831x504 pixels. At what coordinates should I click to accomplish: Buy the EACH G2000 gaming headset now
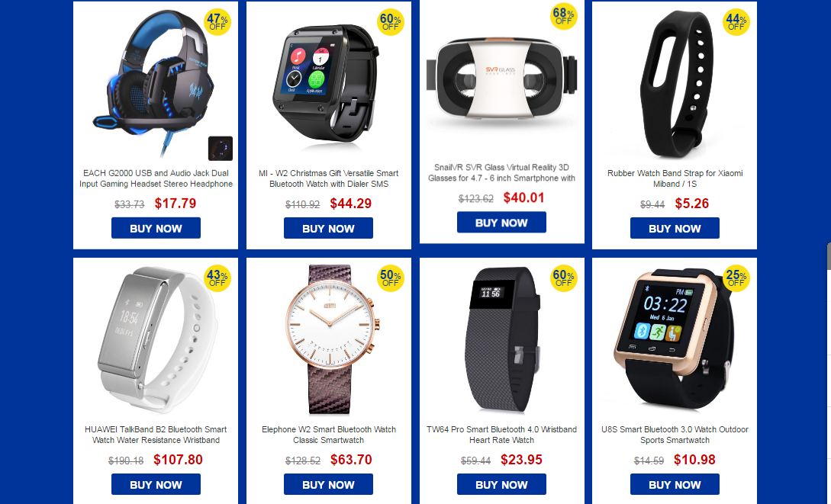click(156, 228)
